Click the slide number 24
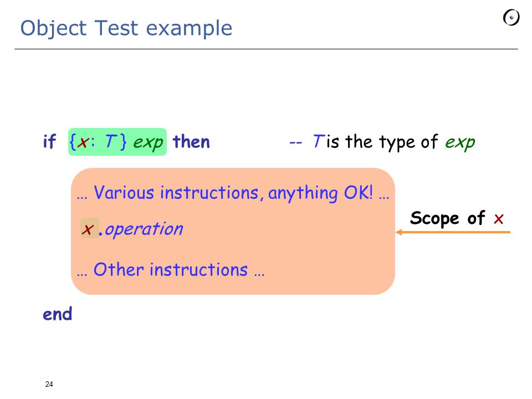 [x=49, y=384]
